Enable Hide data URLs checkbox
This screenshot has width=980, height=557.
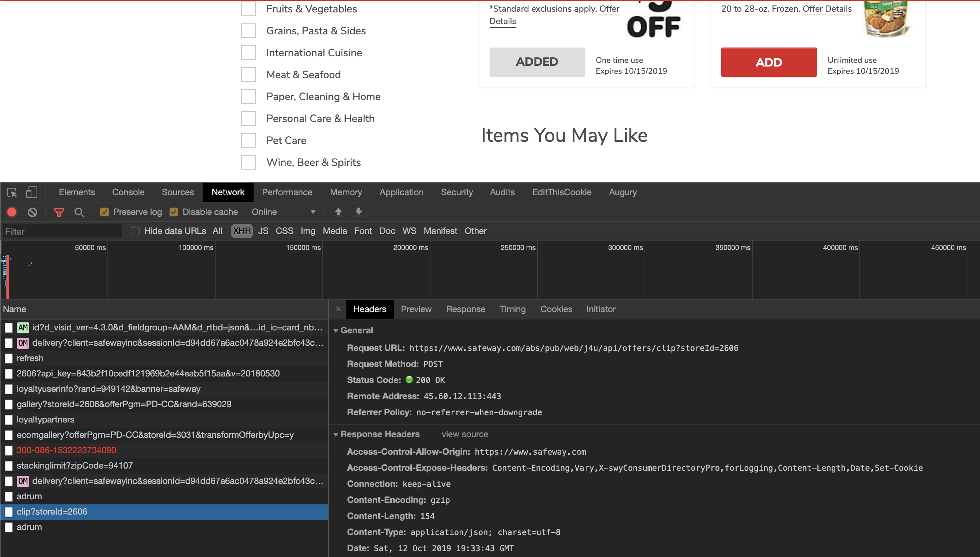point(135,231)
